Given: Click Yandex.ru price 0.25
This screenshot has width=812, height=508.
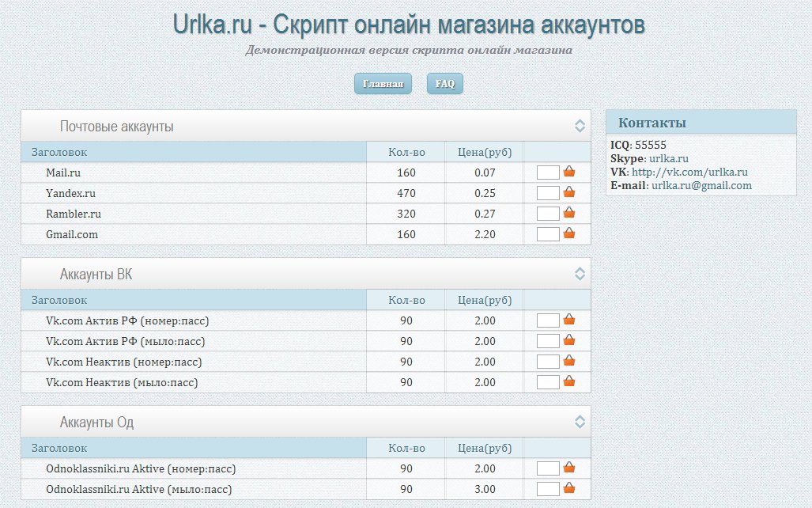Looking at the screenshot, I should click(485, 193).
